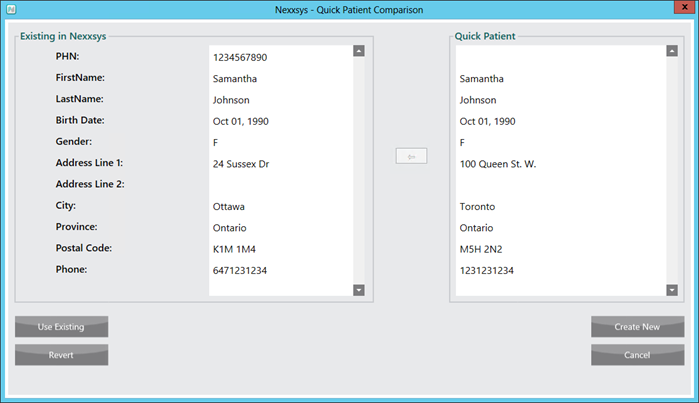
Task: Click the LastName: field label
Action: [x=79, y=99]
